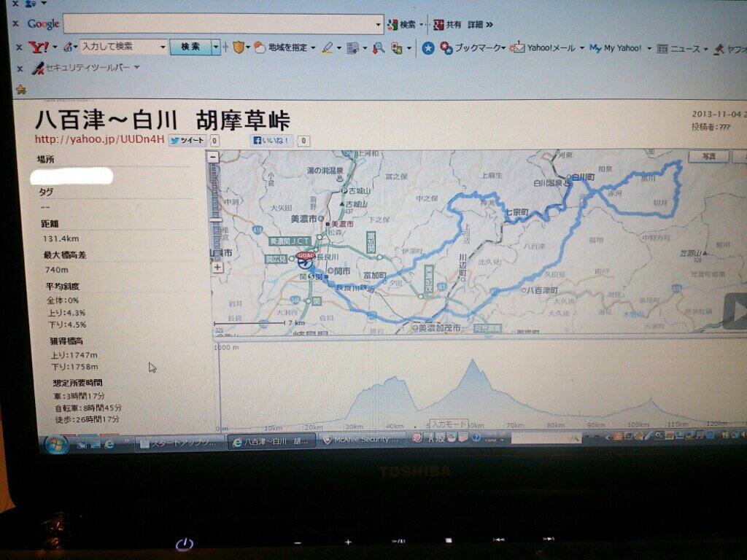Close the Yahoo toolbar with its X
The image size is (747, 560).
click(x=19, y=47)
